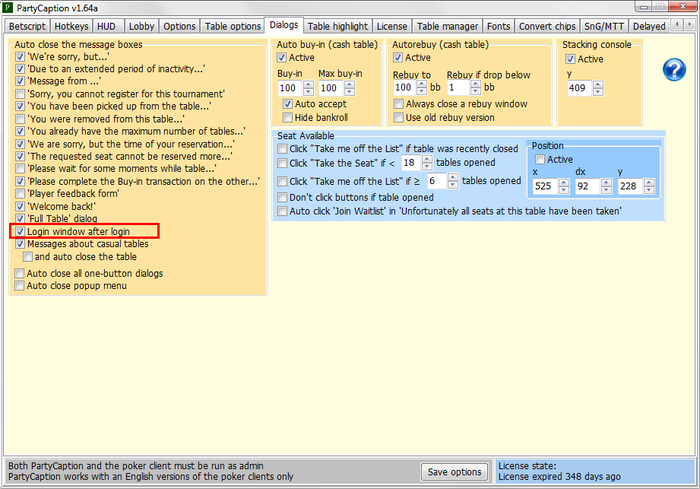Click the Buy-in value field
Screen dimensions: 700x489
tap(290, 88)
